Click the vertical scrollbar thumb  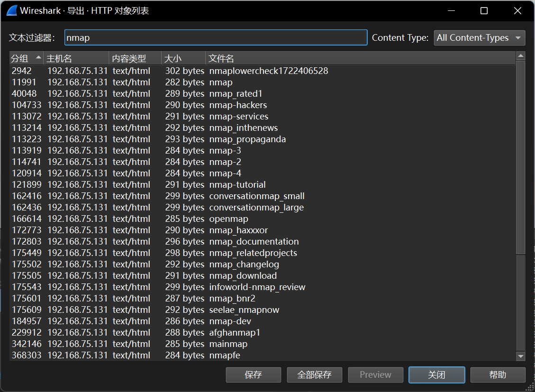pos(521,156)
